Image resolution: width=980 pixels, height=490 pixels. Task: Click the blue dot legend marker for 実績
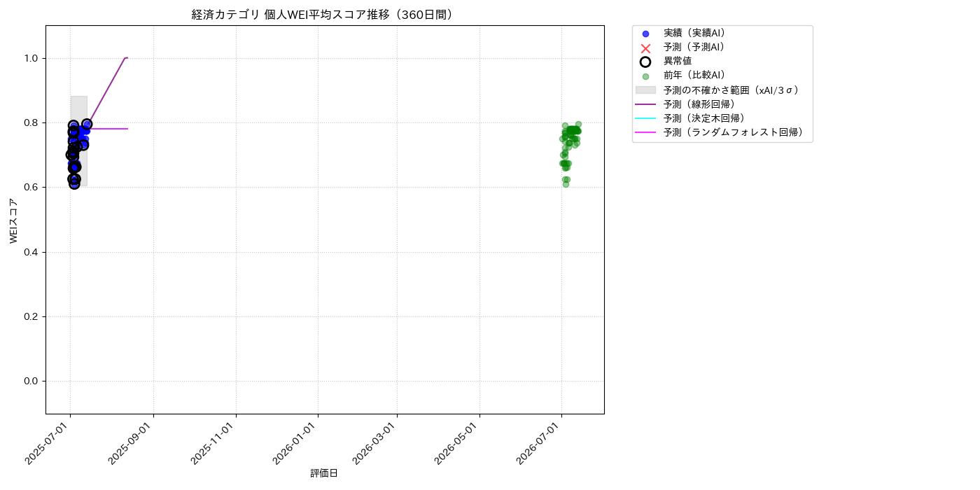tap(645, 34)
